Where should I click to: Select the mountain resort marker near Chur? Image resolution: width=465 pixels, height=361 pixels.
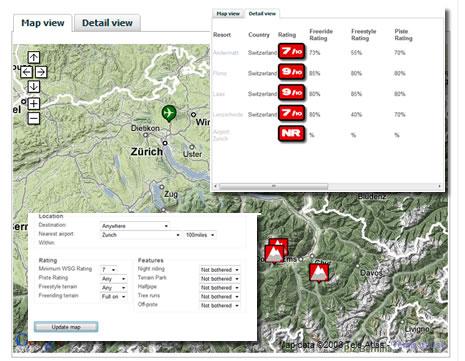(319, 273)
